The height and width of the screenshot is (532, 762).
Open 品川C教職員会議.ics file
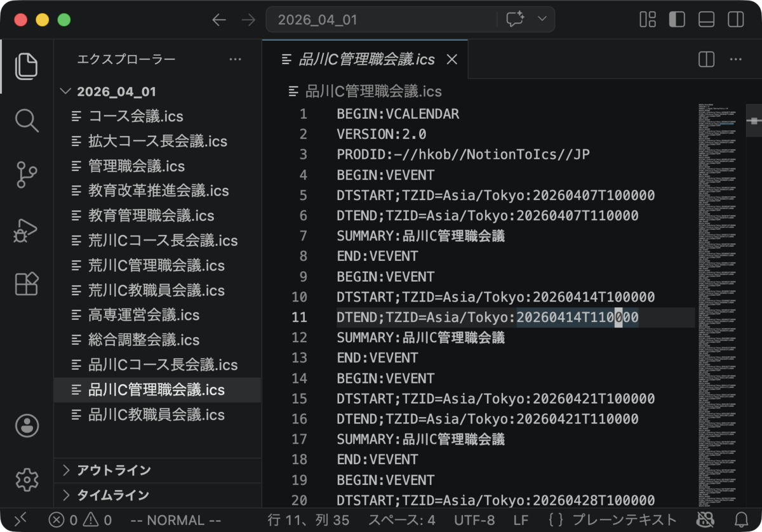point(157,415)
